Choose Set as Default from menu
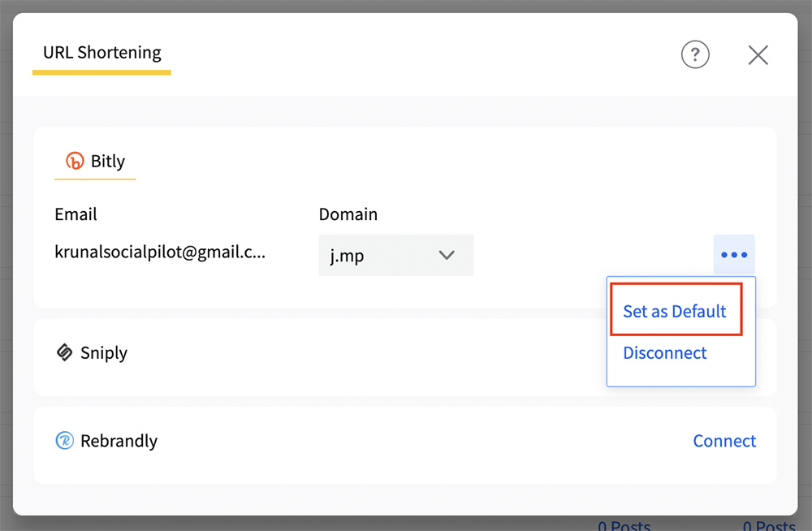This screenshot has width=812, height=531. (675, 311)
